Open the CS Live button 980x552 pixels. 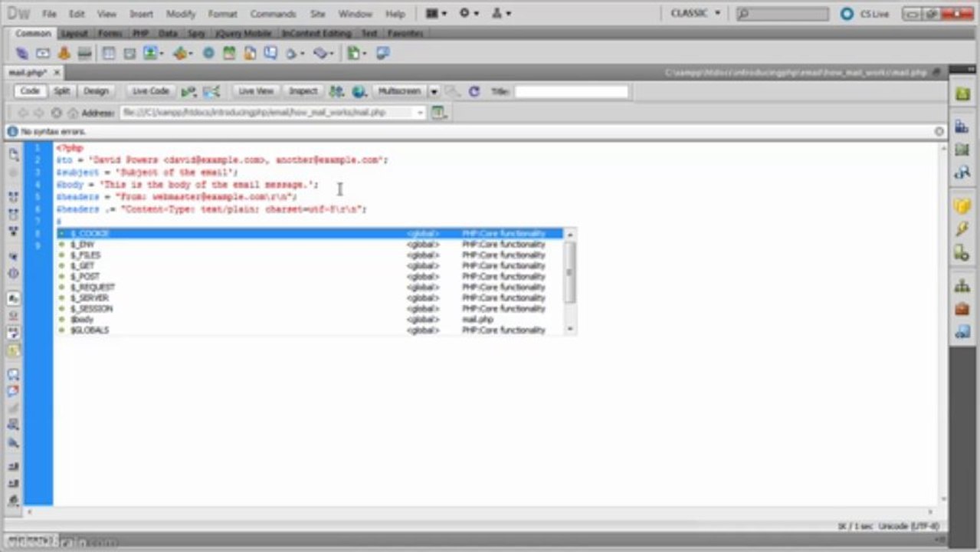[x=866, y=14]
